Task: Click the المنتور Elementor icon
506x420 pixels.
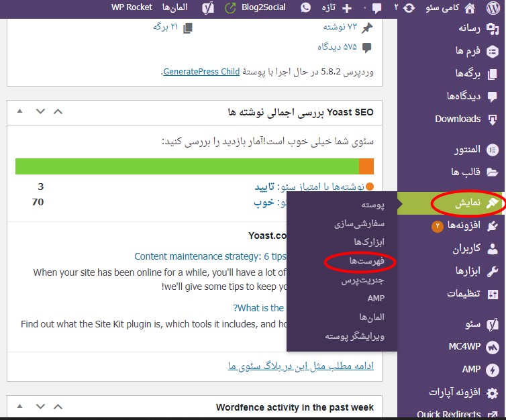Action: coord(493,150)
